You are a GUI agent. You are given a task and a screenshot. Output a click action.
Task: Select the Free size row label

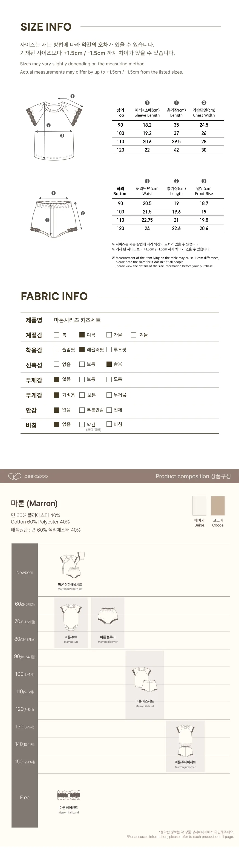coord(25,797)
